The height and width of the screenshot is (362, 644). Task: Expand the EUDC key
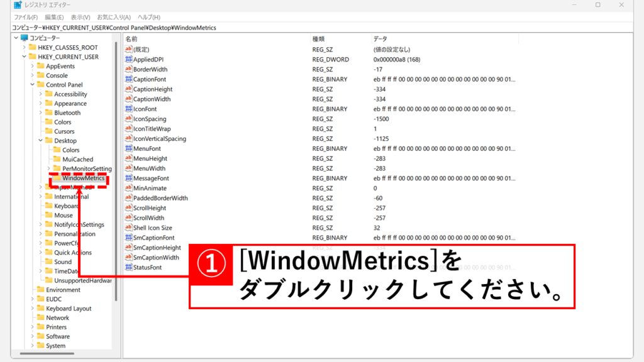pyautogui.click(x=33, y=299)
